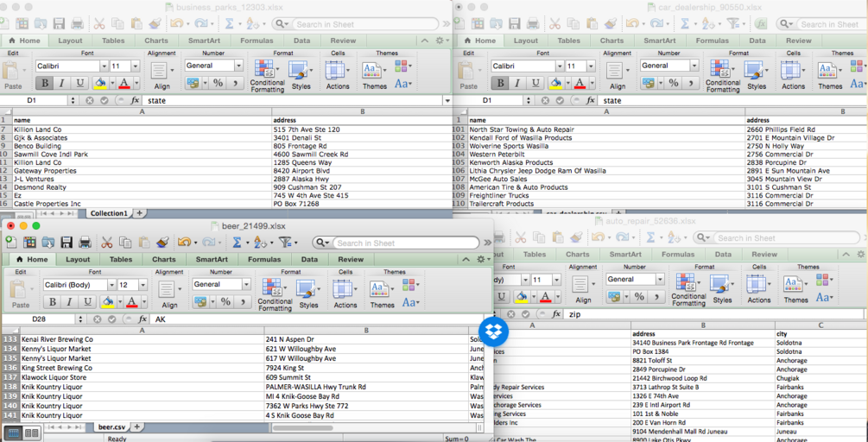Click yellow fill color button in beer_21499

click(x=108, y=302)
